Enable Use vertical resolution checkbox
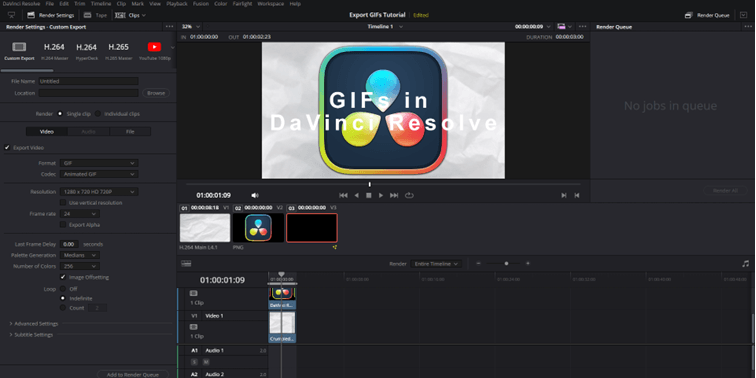Screen dimensions: 756x378 (x=63, y=202)
